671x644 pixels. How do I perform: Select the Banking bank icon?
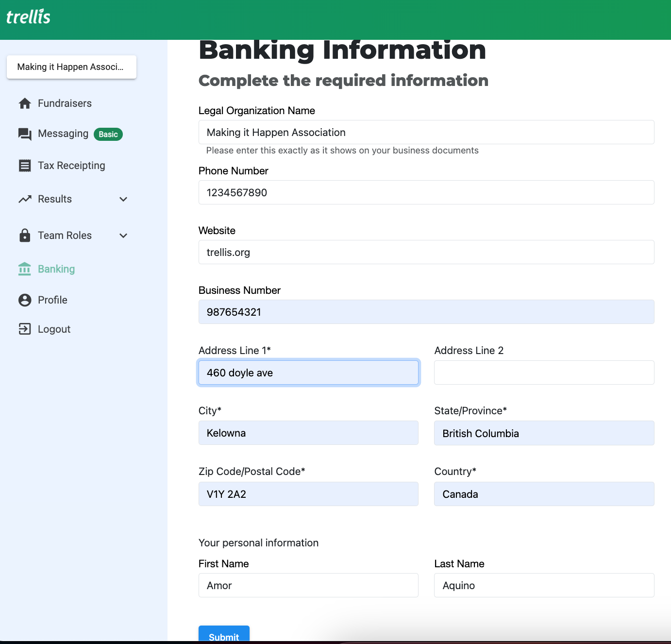[24, 269]
